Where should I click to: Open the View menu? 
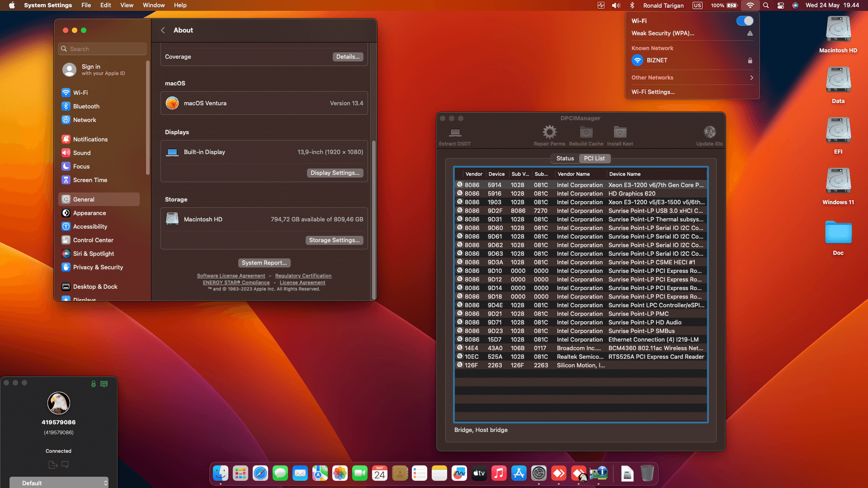127,5
